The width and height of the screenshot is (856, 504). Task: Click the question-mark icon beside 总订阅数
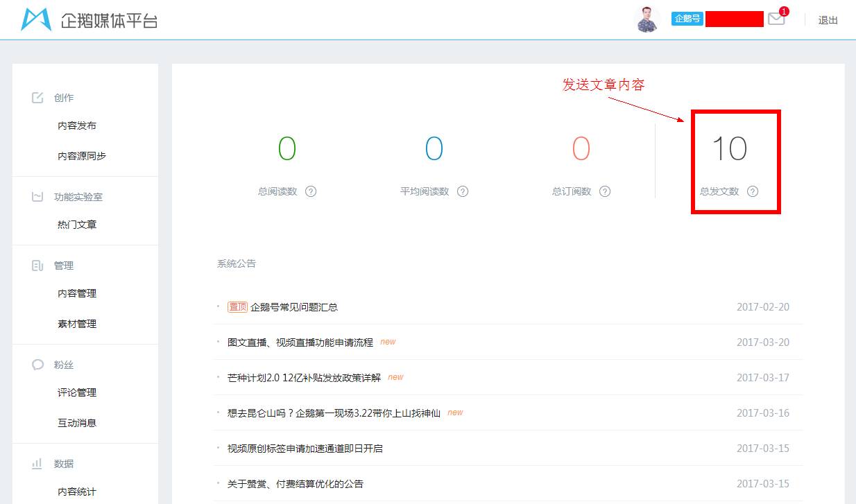(x=605, y=191)
